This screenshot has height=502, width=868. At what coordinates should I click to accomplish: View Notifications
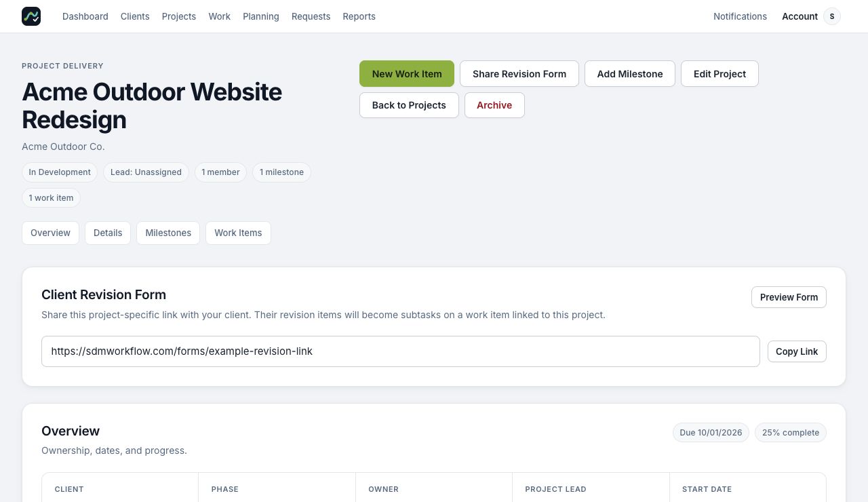click(x=740, y=16)
